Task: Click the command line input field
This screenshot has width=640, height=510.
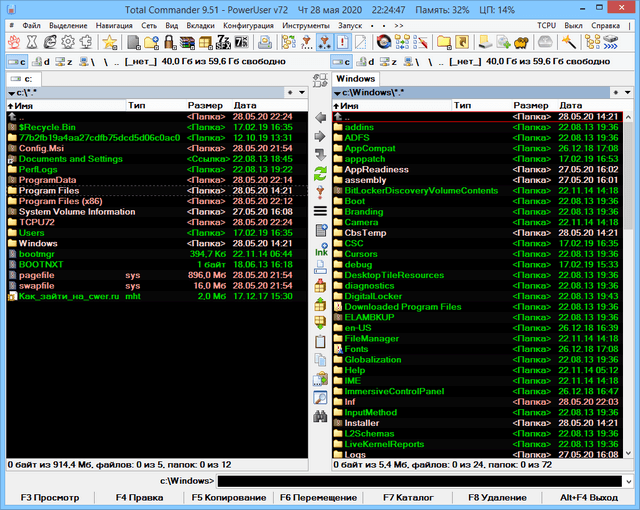Action: [420, 482]
